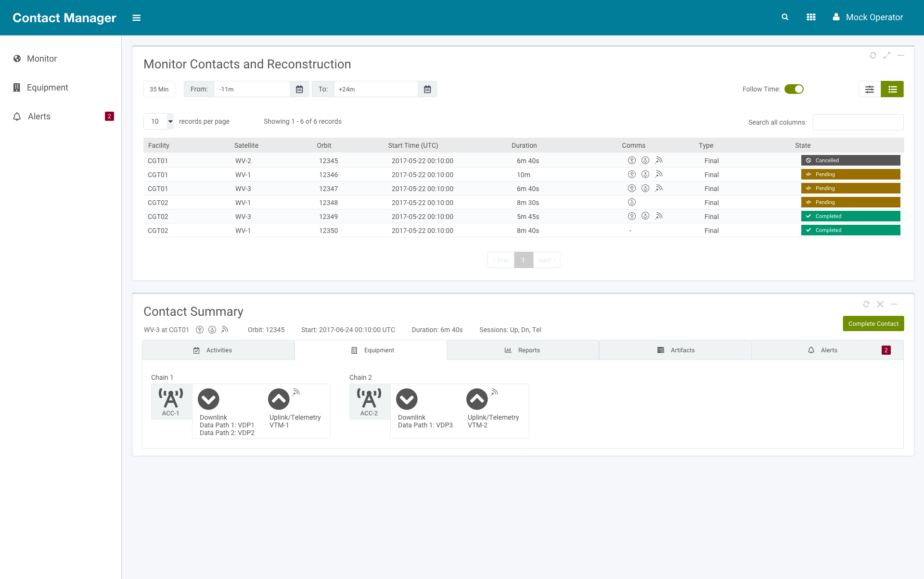Click the Pending state bar for orbit 12346
Screen dimensions: 924x579
coord(850,174)
